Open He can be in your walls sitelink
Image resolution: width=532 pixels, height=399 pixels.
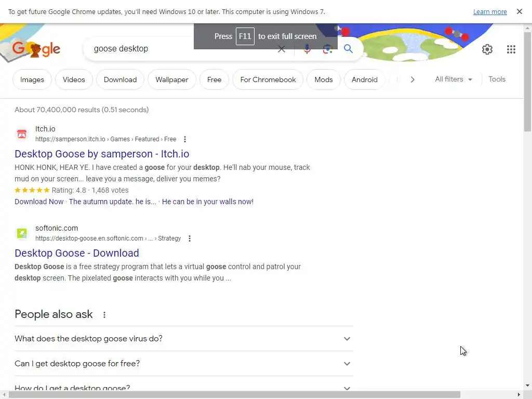click(208, 202)
